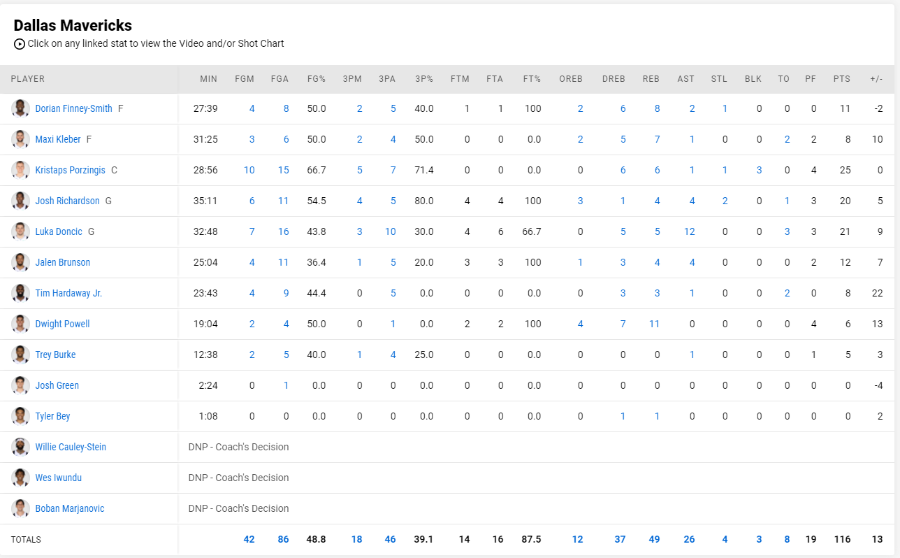Viewport: 900px width, 558px height.
Task: View Dwight Powell defensive rebounds 7
Action: pyautogui.click(x=623, y=324)
